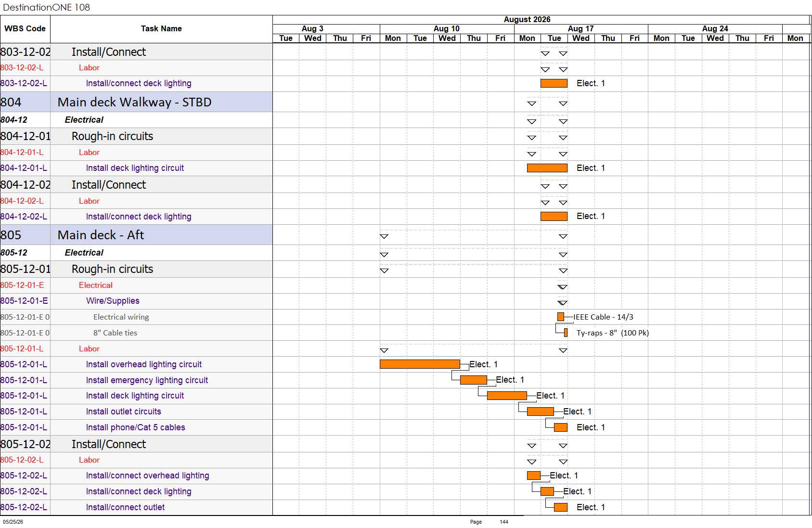The height and width of the screenshot is (528, 812).
Task: Select Install/connect overhead lighting task
Action: point(147,476)
